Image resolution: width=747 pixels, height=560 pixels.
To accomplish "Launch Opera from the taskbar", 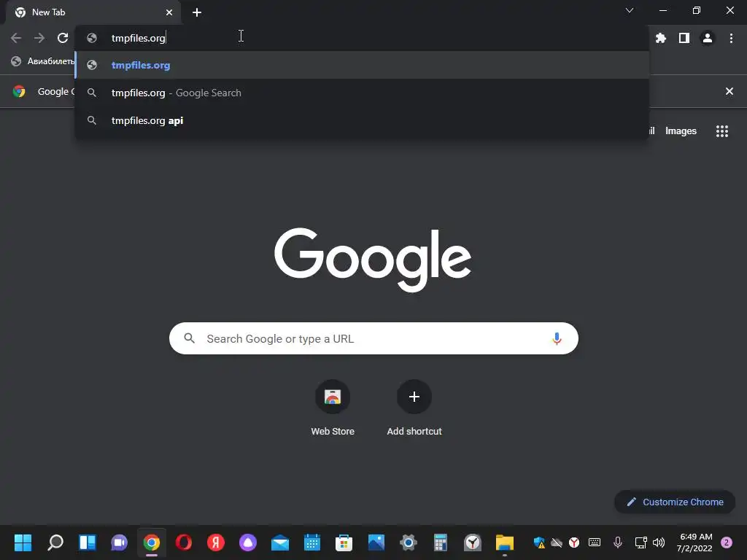I will click(183, 542).
